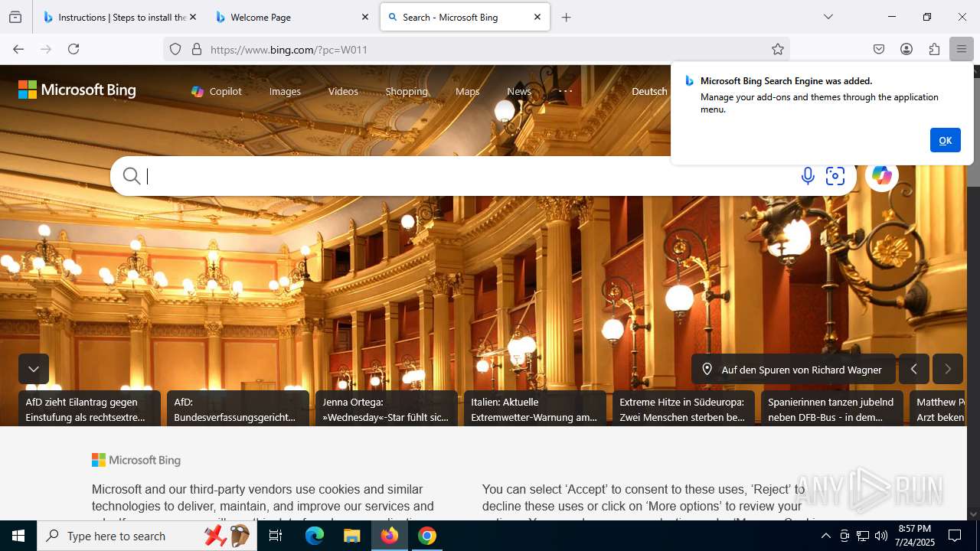Expand the three-dots more menu in Bing nav
980x551 pixels.
(x=565, y=91)
